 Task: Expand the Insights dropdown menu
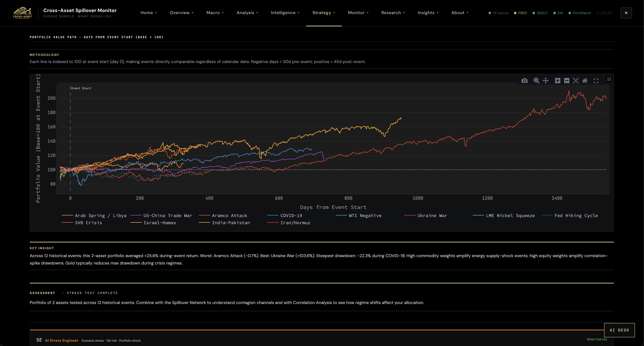(x=428, y=13)
